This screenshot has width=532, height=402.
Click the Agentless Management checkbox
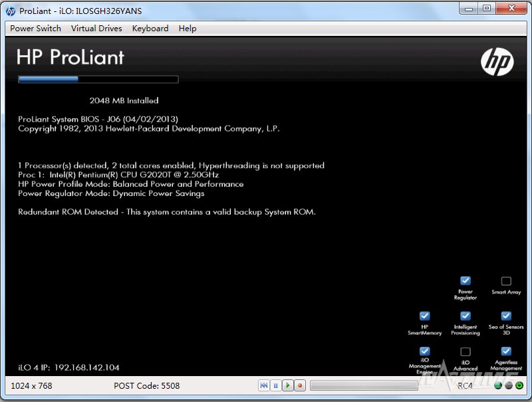tap(506, 351)
